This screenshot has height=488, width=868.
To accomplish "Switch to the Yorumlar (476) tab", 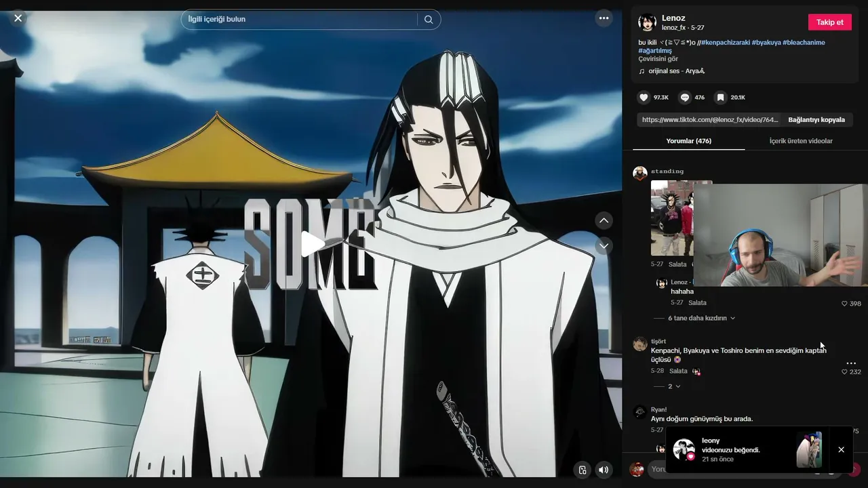I will pos(688,141).
